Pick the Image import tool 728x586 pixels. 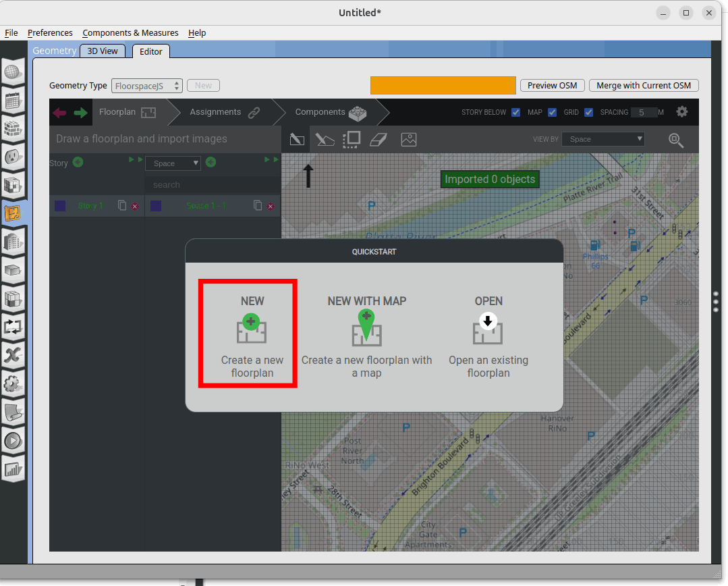pyautogui.click(x=408, y=140)
